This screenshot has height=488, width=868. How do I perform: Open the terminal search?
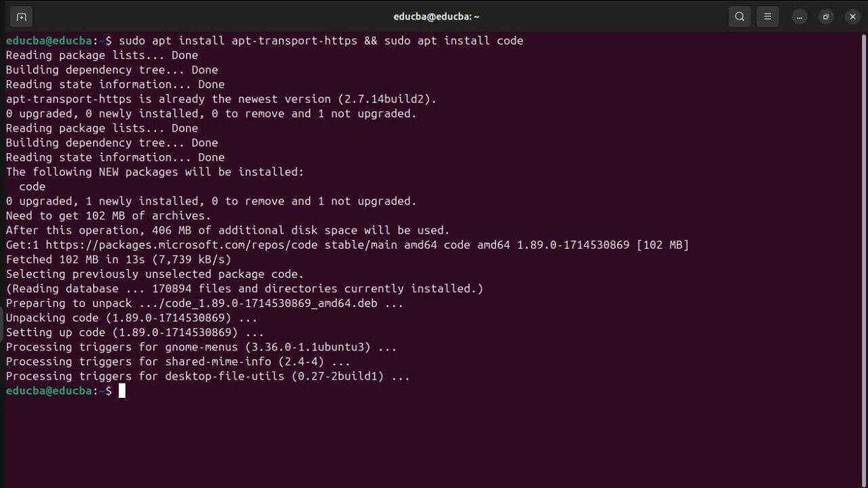pos(739,16)
